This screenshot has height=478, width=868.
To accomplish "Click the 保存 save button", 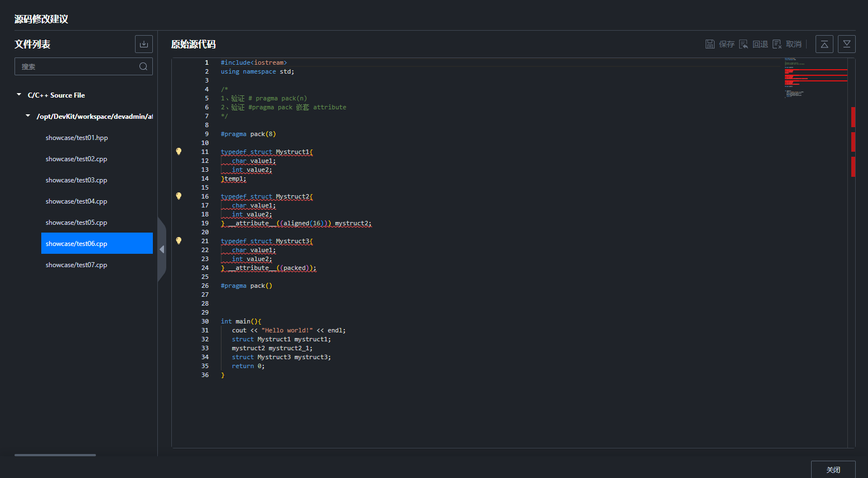I will pyautogui.click(x=720, y=44).
